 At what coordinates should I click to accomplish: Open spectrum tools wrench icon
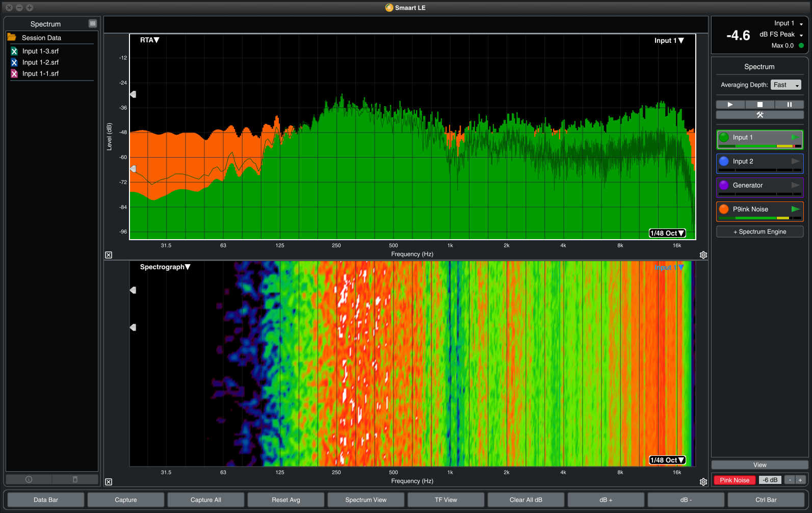[760, 115]
